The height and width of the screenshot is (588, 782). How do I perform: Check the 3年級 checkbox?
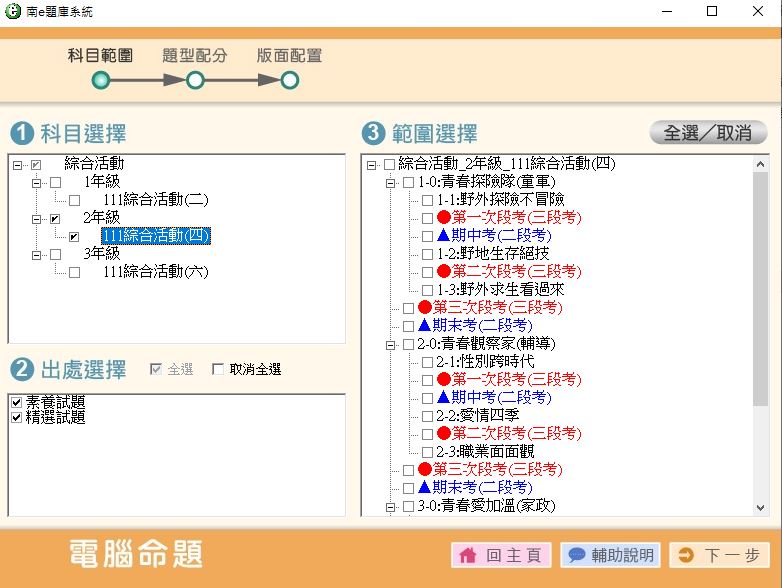[55, 254]
